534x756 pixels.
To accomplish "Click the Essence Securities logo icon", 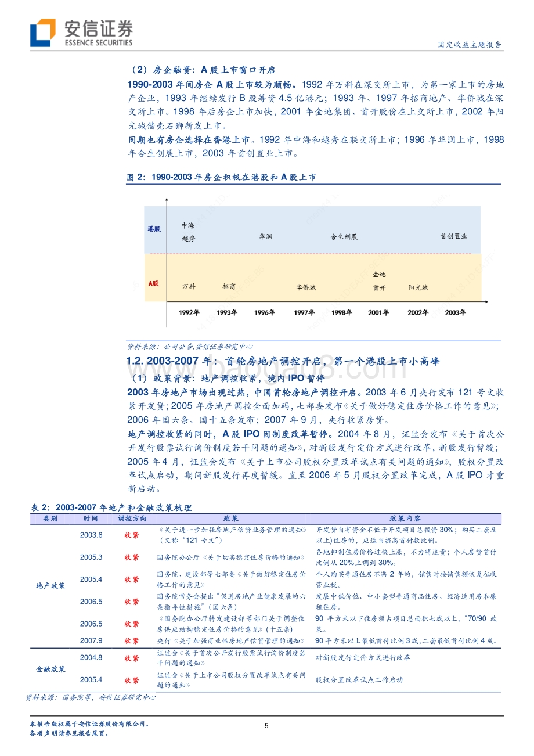I will [x=43, y=33].
